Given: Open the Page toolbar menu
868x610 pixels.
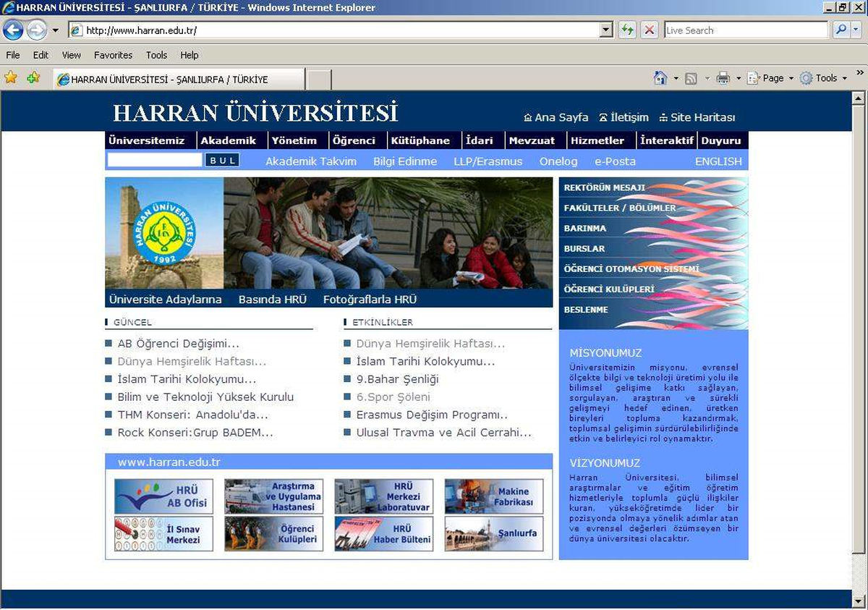Looking at the screenshot, I should [770, 78].
